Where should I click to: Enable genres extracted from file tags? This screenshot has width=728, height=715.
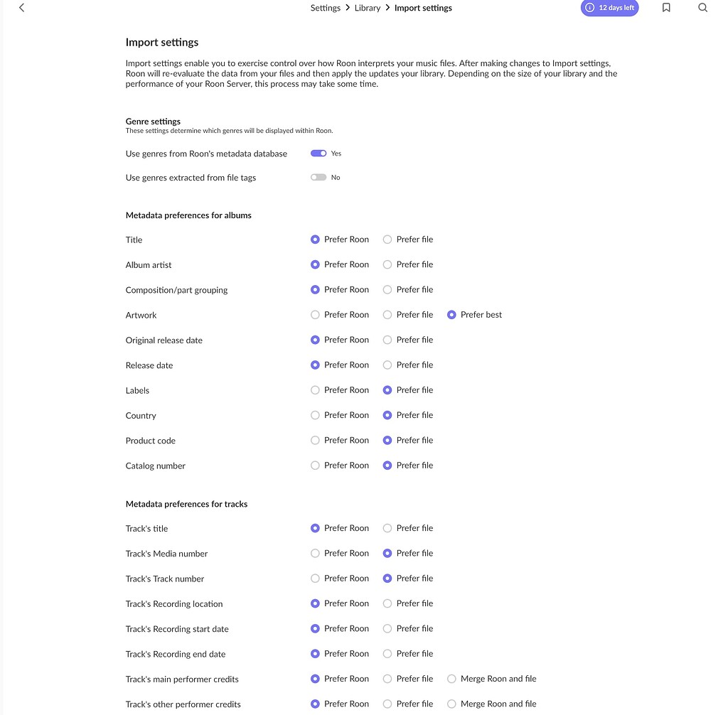(x=318, y=177)
